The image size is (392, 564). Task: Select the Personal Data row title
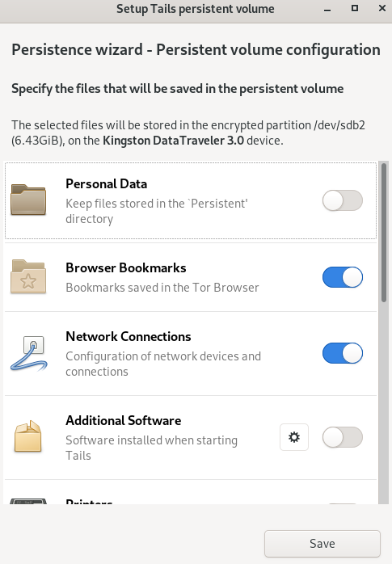point(106,183)
